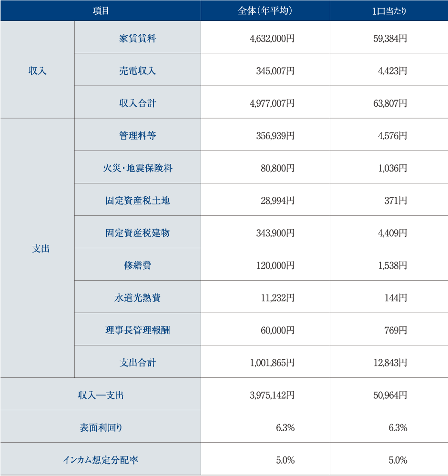Click the 収入―支出 row label
Screen dimensions: 448x476
click(101, 395)
